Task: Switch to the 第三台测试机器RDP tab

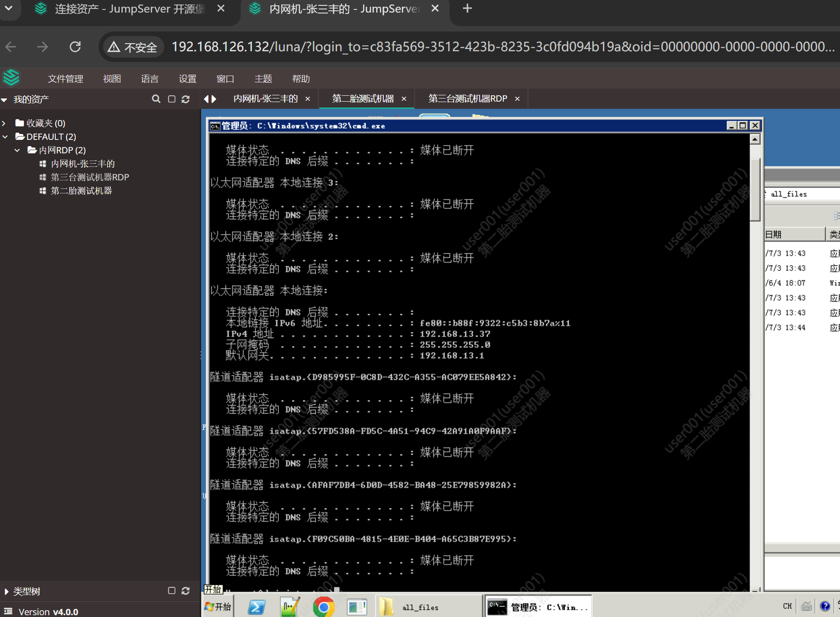Action: coord(467,98)
